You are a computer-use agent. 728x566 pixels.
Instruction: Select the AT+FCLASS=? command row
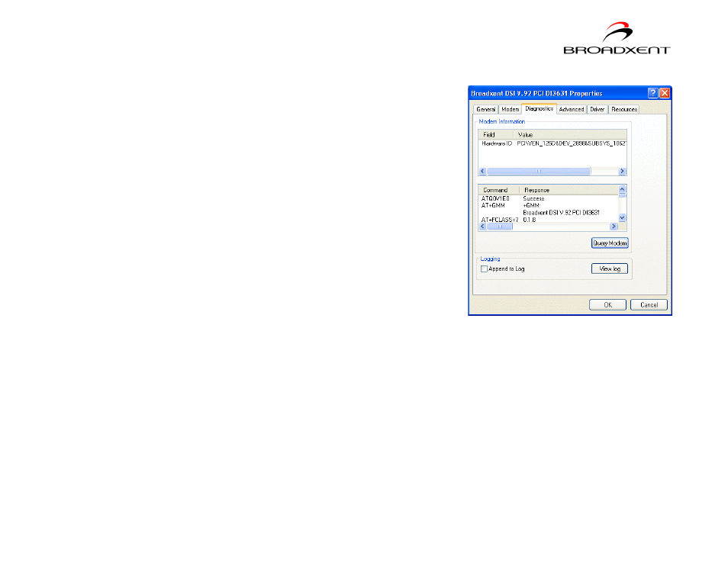[x=549, y=220]
